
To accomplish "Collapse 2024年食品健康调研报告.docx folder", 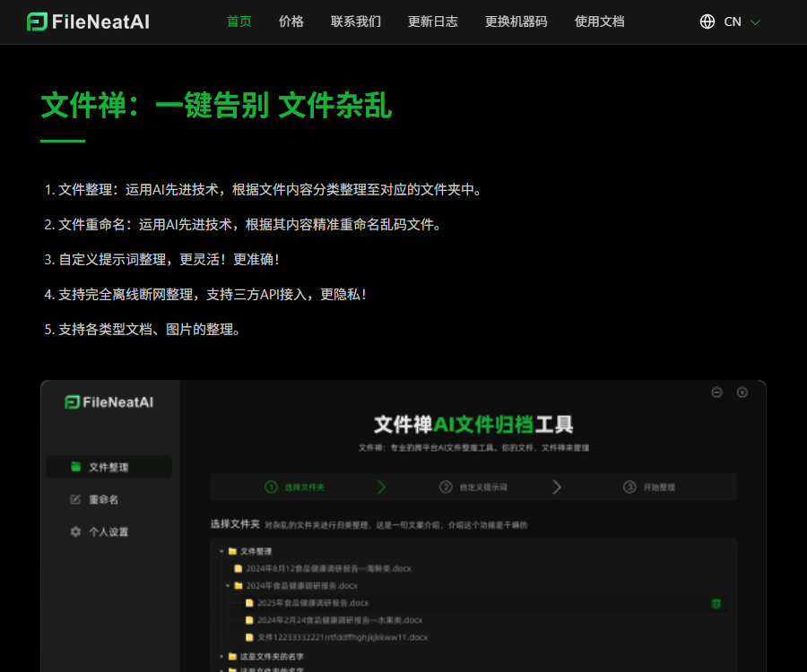I will [228, 586].
